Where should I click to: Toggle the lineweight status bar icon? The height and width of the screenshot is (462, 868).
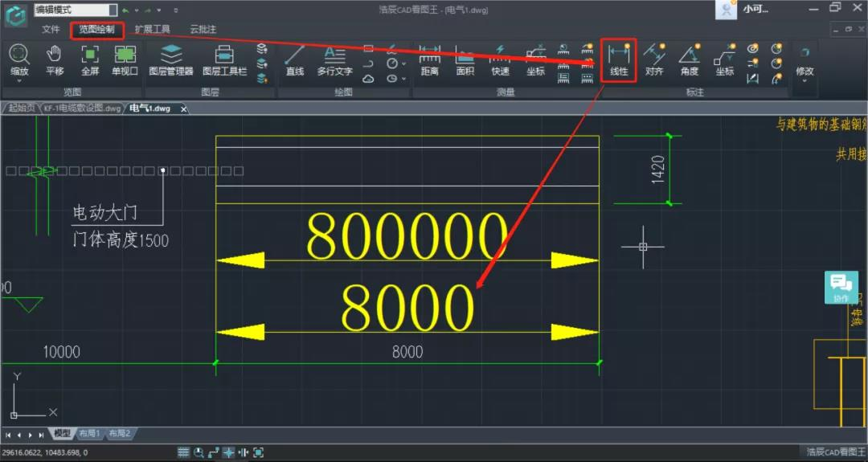click(244, 452)
